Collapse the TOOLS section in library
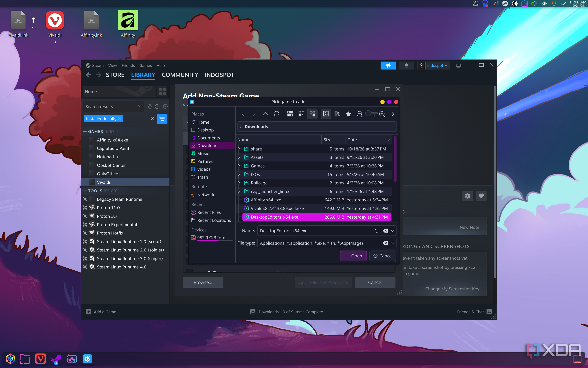This screenshot has width=588, height=368. click(85, 191)
